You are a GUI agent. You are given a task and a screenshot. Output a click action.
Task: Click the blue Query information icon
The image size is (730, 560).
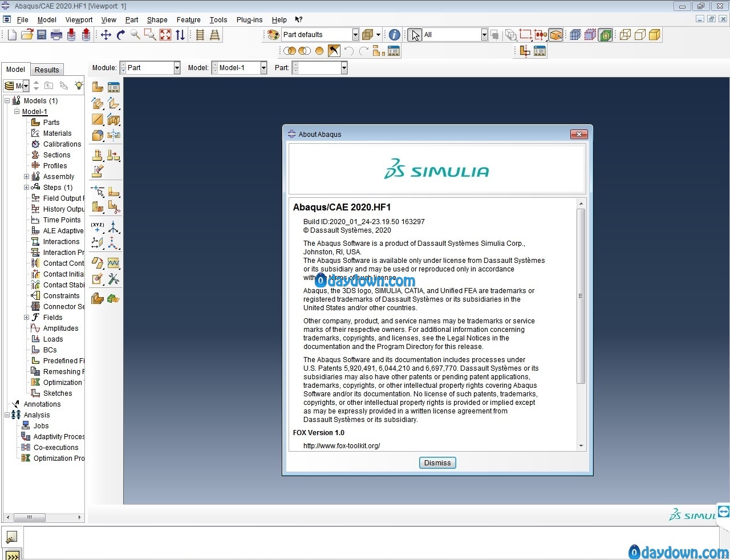[x=394, y=35]
